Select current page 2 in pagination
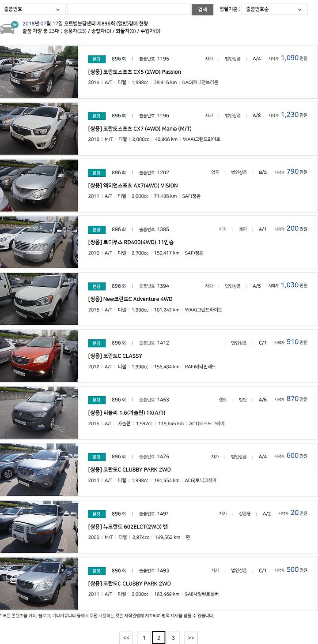Image resolution: width=318 pixels, height=644 pixels. point(159,638)
